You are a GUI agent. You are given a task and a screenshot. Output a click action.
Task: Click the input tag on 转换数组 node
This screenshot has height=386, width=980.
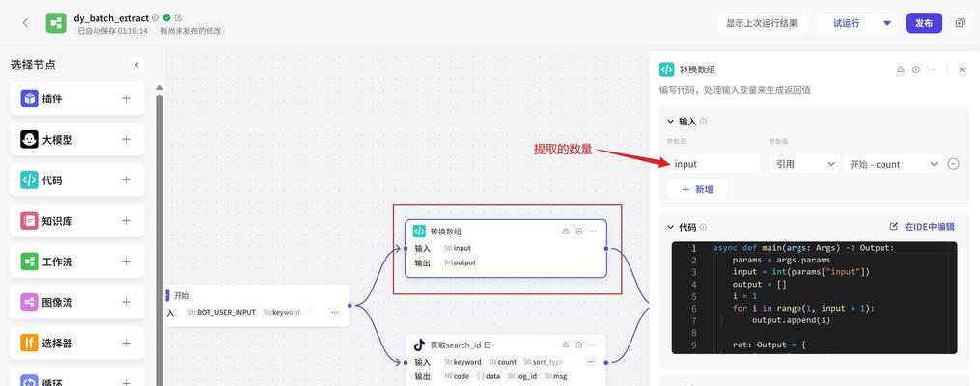click(458, 248)
